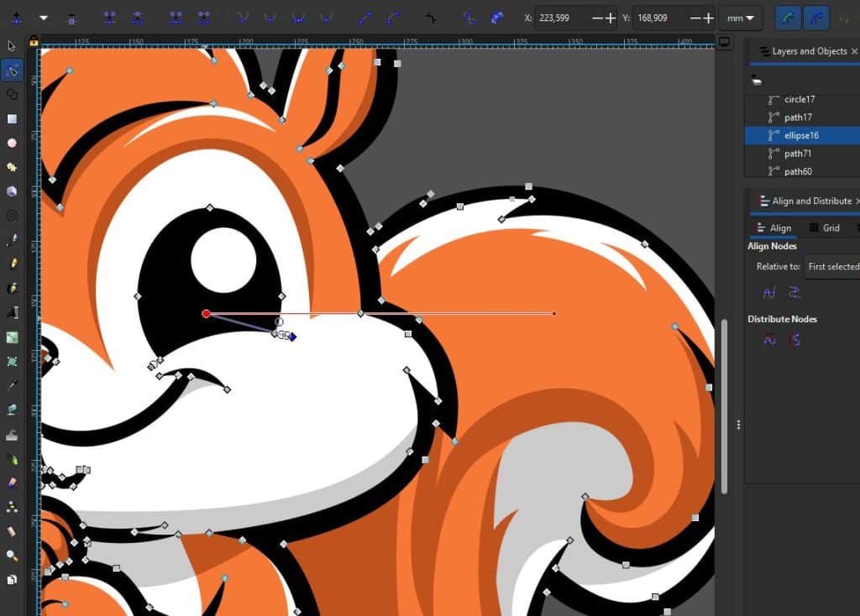Select the Zoom magnifier tool
860x616 pixels.
(12, 556)
